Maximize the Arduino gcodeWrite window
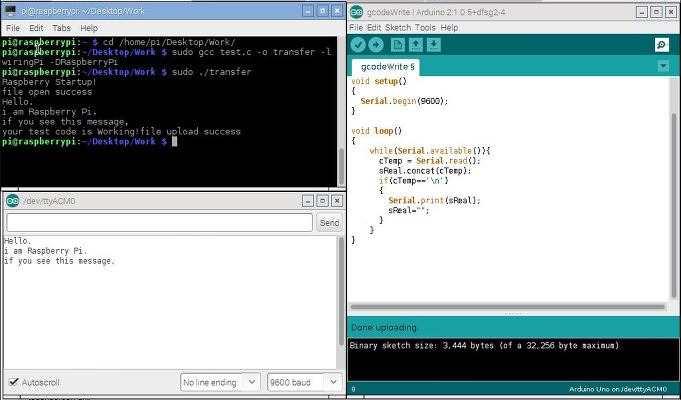 (657, 12)
